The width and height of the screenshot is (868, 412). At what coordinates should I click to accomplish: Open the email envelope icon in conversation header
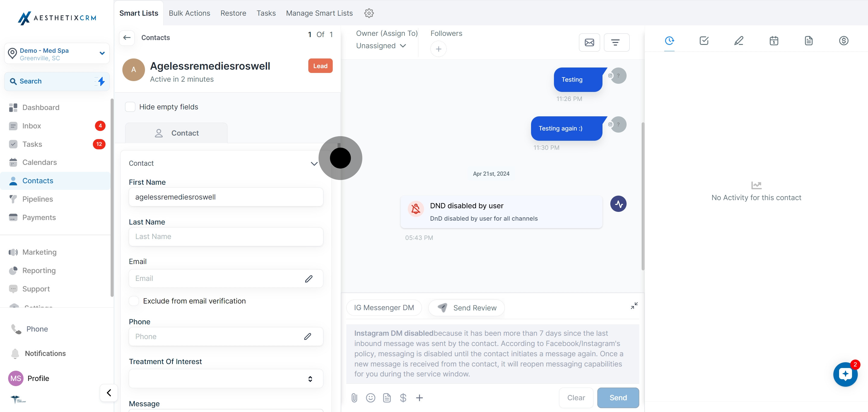coord(589,42)
